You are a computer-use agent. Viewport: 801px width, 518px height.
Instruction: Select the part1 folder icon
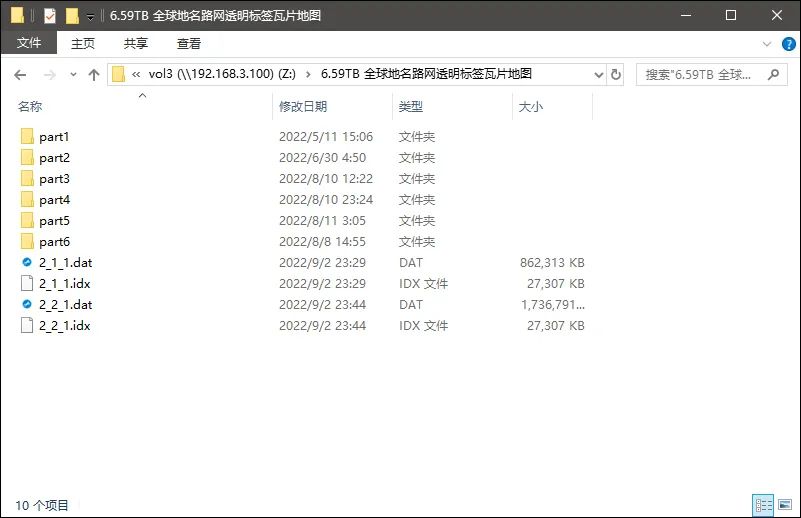click(28, 136)
